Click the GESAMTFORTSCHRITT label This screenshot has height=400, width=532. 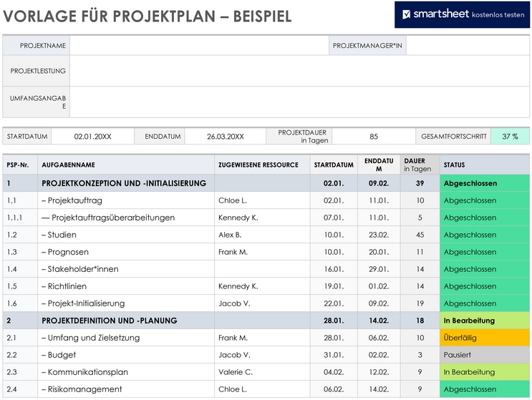pos(453,136)
